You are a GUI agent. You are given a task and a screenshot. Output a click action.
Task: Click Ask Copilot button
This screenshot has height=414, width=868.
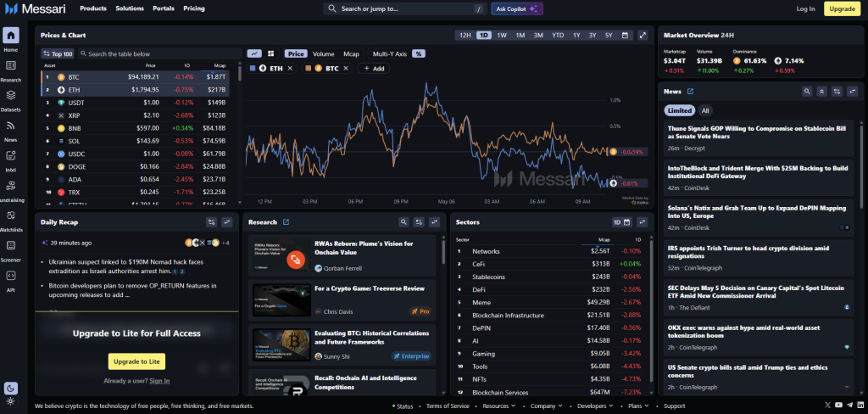point(516,8)
